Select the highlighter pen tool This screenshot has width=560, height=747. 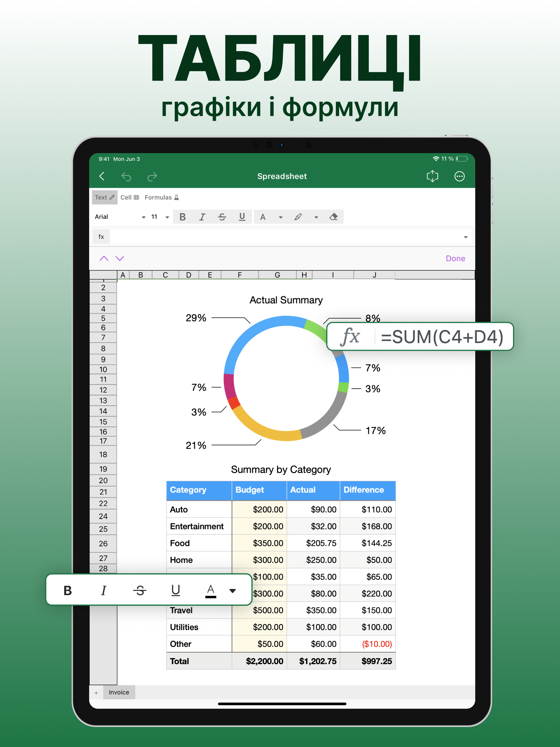[x=297, y=217]
